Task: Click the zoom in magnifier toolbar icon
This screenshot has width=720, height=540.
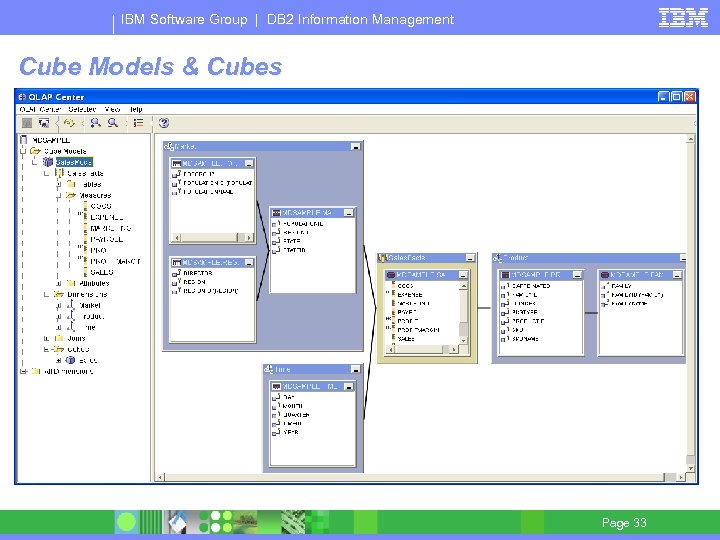Action: [x=95, y=123]
